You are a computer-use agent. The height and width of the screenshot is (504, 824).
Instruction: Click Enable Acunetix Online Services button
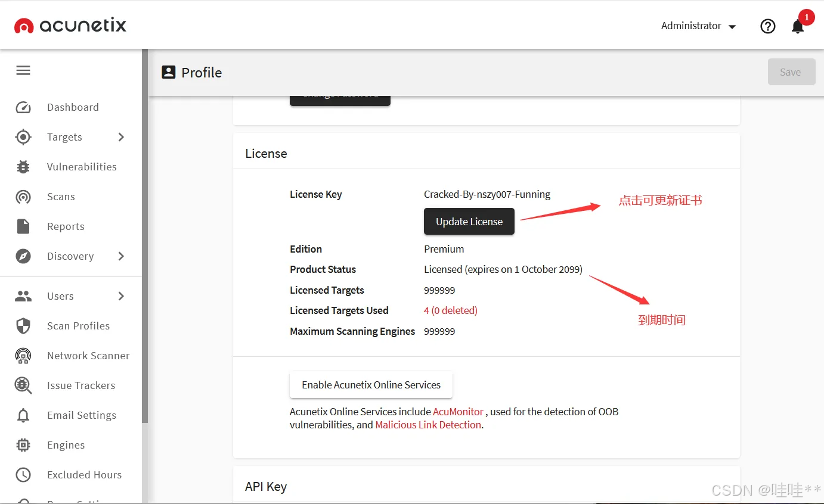coord(371,385)
